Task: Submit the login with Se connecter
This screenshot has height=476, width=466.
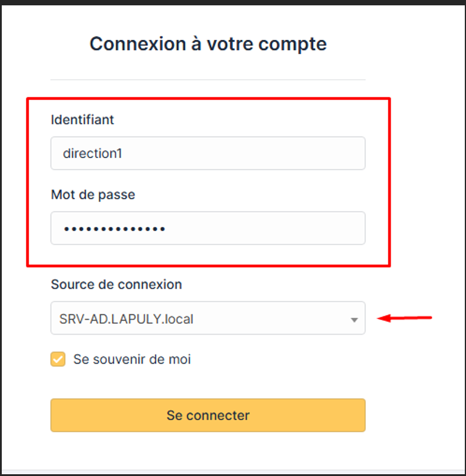Action: coord(208,415)
